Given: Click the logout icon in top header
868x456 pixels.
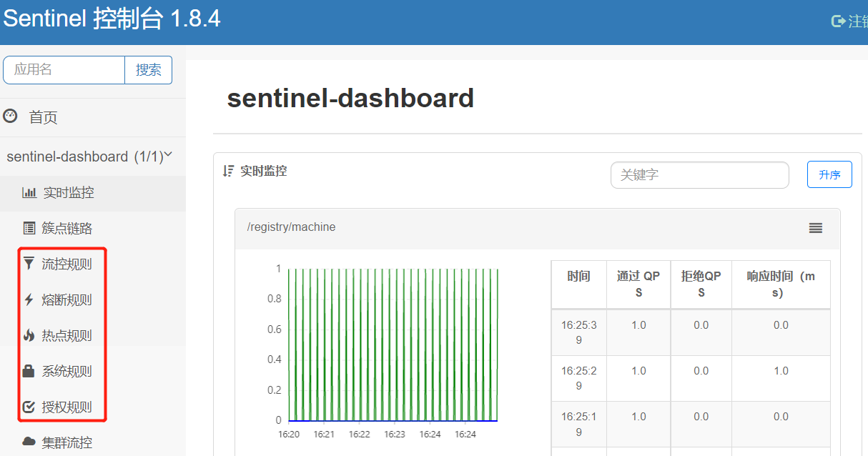Looking at the screenshot, I should coord(838,21).
